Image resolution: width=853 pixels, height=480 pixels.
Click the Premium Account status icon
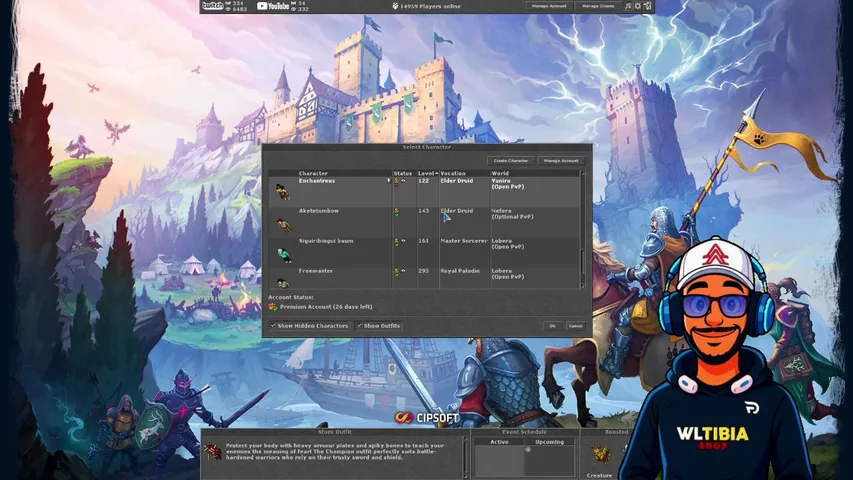[273, 307]
